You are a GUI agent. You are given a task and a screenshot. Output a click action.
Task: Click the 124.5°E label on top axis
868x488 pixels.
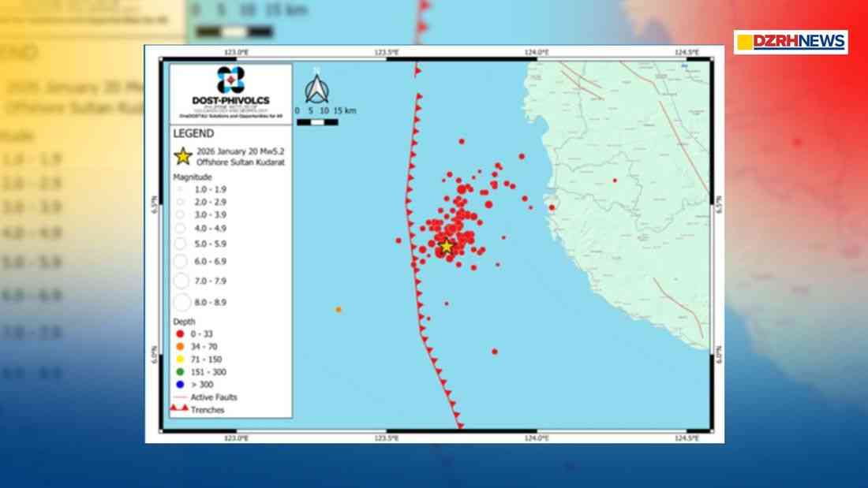687,52
